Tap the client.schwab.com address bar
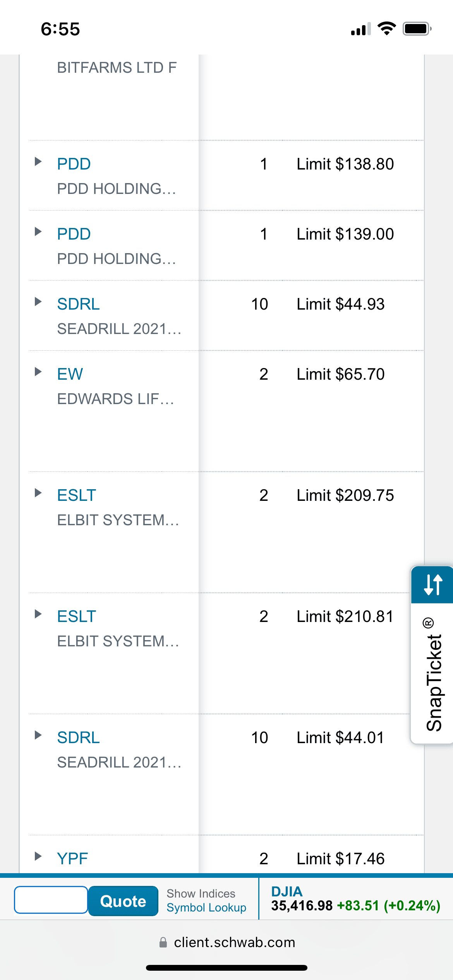 [234, 942]
